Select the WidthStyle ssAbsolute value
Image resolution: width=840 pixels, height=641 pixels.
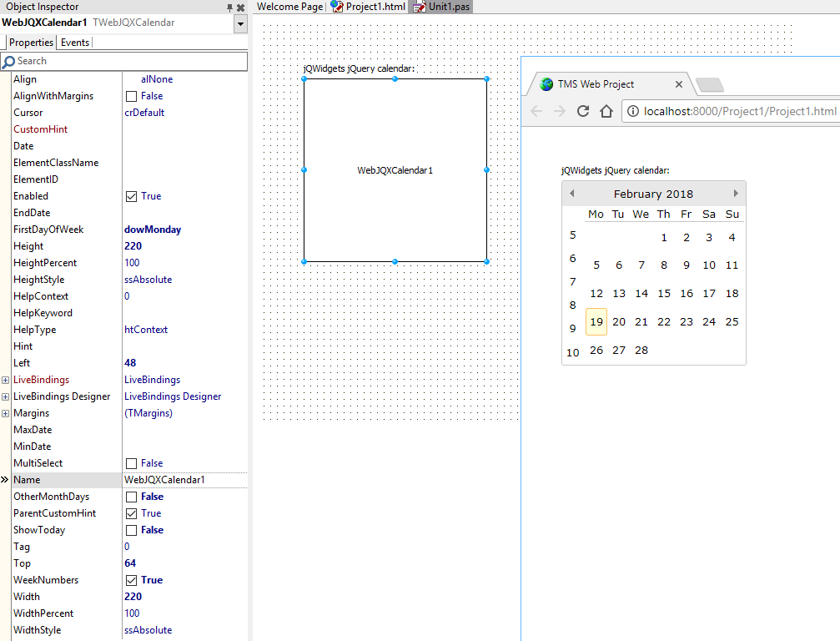[148, 630]
